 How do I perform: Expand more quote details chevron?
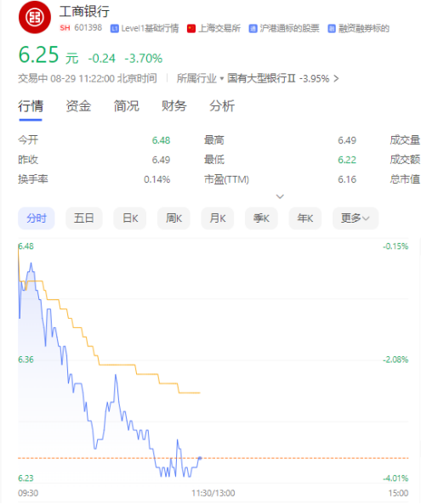point(280,196)
